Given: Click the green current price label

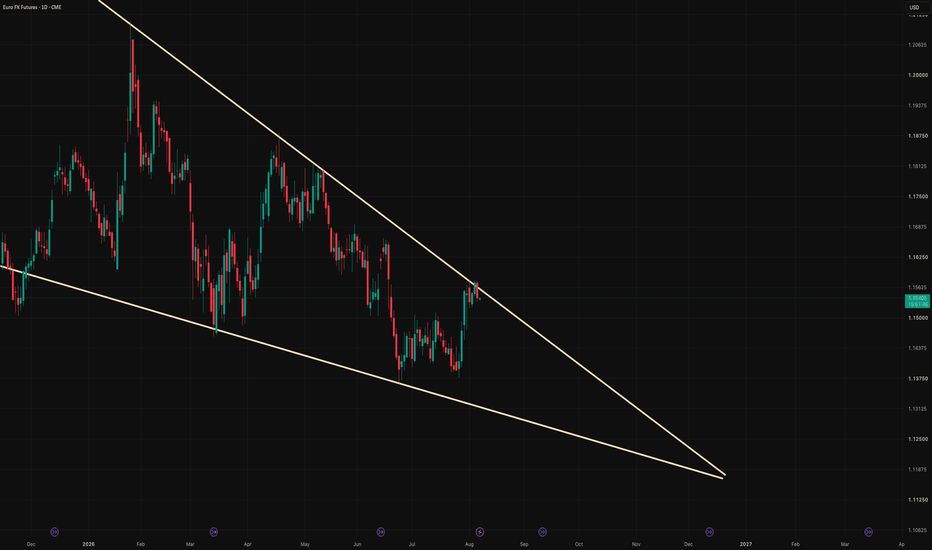Looking at the screenshot, I should tap(918, 301).
